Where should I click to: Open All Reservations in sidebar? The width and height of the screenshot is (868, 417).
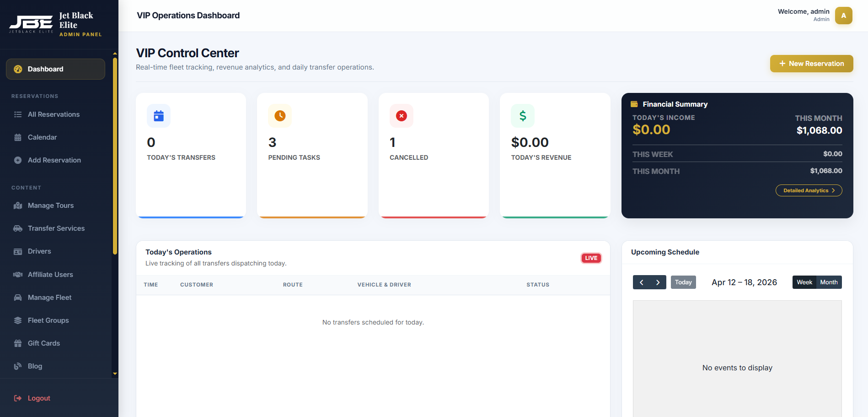54,114
